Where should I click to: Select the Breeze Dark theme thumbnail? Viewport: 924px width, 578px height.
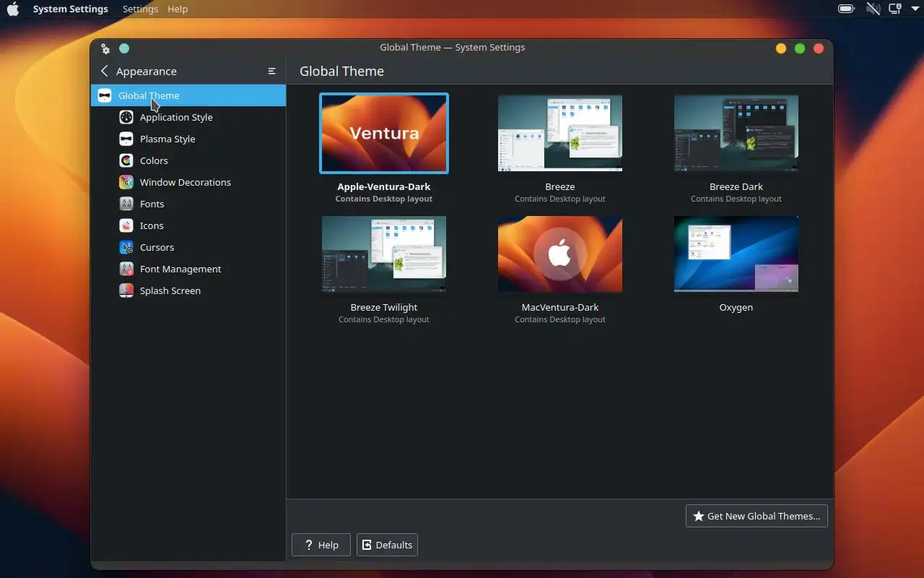click(x=736, y=133)
